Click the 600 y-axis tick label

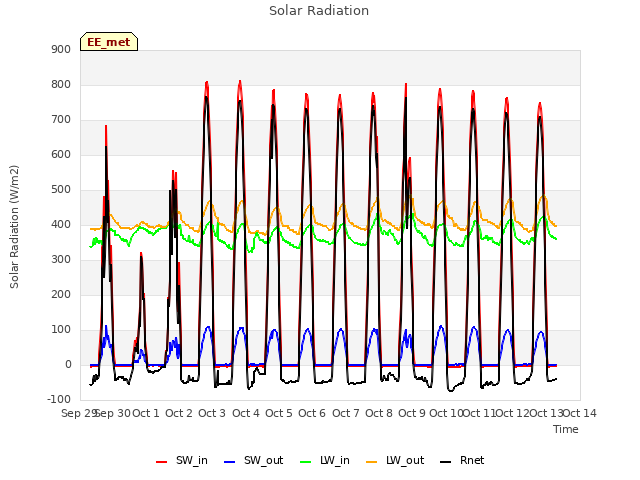pos(61,155)
